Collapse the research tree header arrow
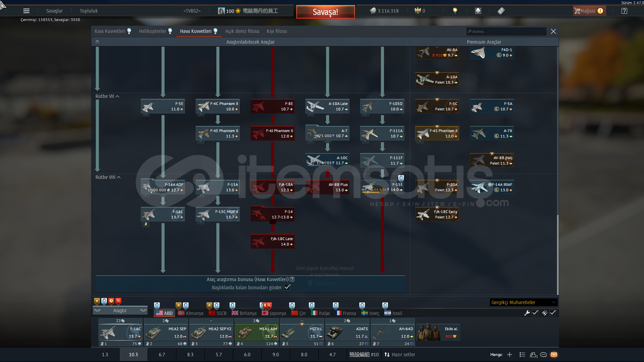 (97, 42)
